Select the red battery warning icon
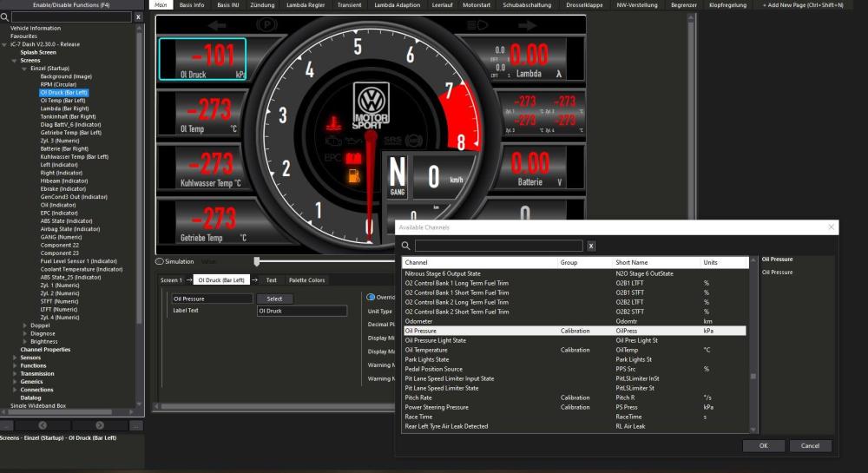This screenshot has width=868, height=473. [353, 159]
